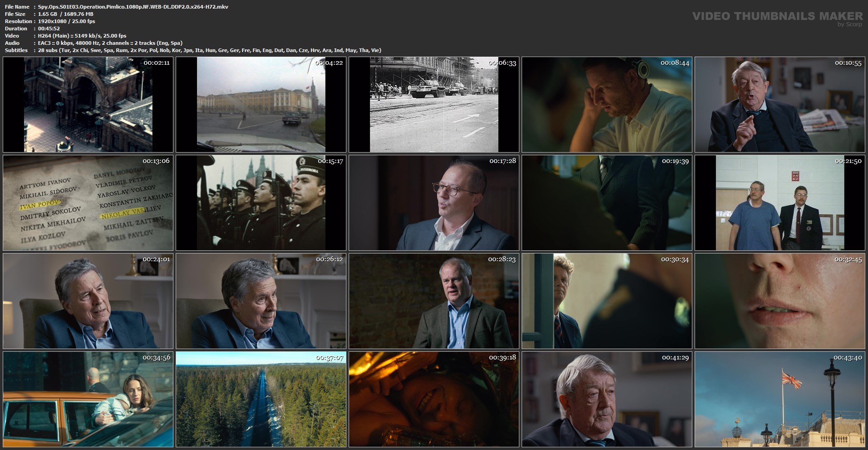Screen dimensions: 868x450
Task: Select the thumbnail at 00:17:28
Action: click(x=434, y=203)
